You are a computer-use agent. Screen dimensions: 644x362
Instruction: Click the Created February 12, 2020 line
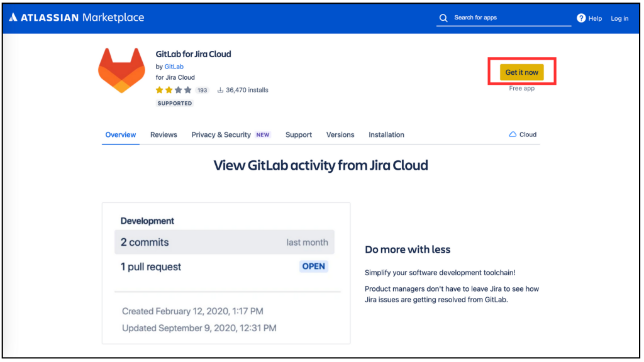tap(192, 311)
